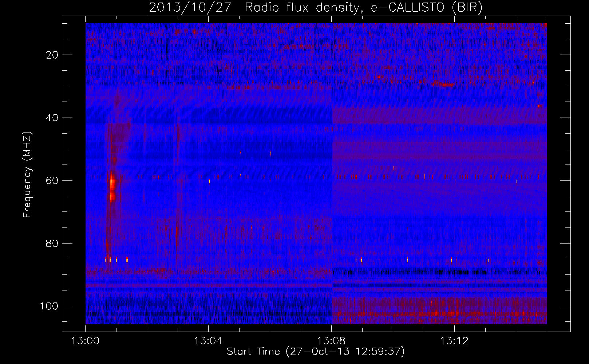Screen dimensions: 589x364
Task: Click the '100' frequency tick label
Action: (49, 306)
